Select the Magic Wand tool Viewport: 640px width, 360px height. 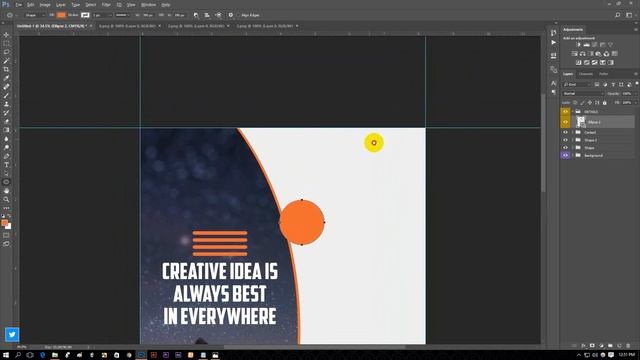pyautogui.click(x=6, y=61)
